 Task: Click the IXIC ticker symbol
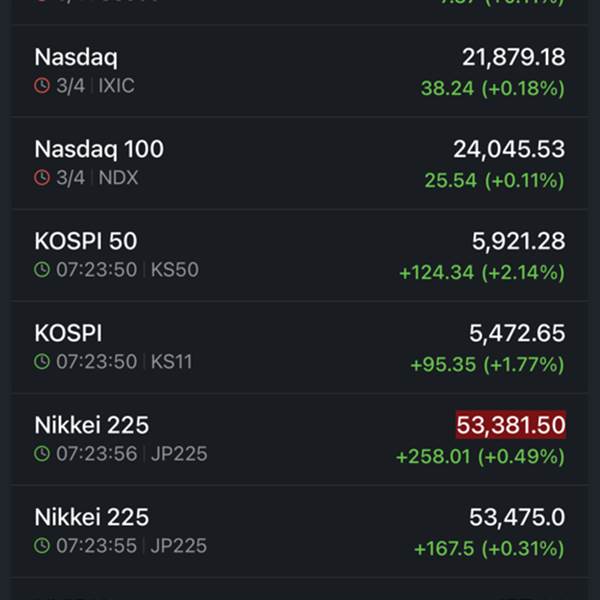coord(117,86)
